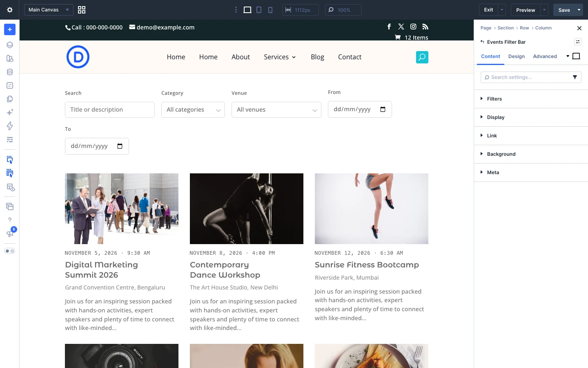Switch to tablet view icon
Image resolution: width=588 pixels, height=368 pixels.
(x=259, y=10)
